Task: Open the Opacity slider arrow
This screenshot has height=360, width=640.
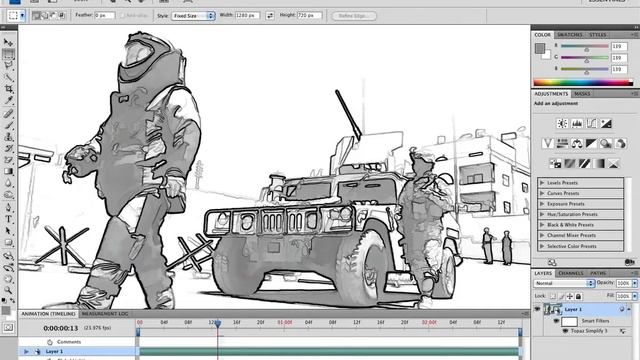Action: [x=634, y=283]
